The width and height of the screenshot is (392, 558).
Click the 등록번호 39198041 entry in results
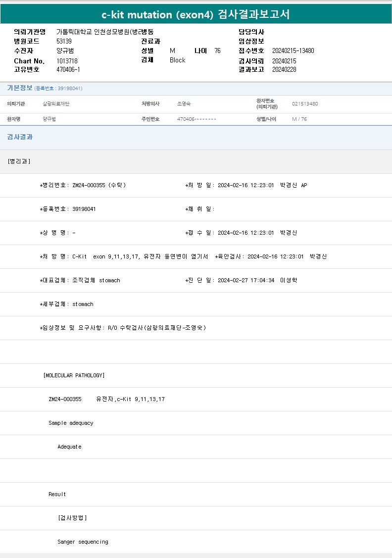click(68, 209)
